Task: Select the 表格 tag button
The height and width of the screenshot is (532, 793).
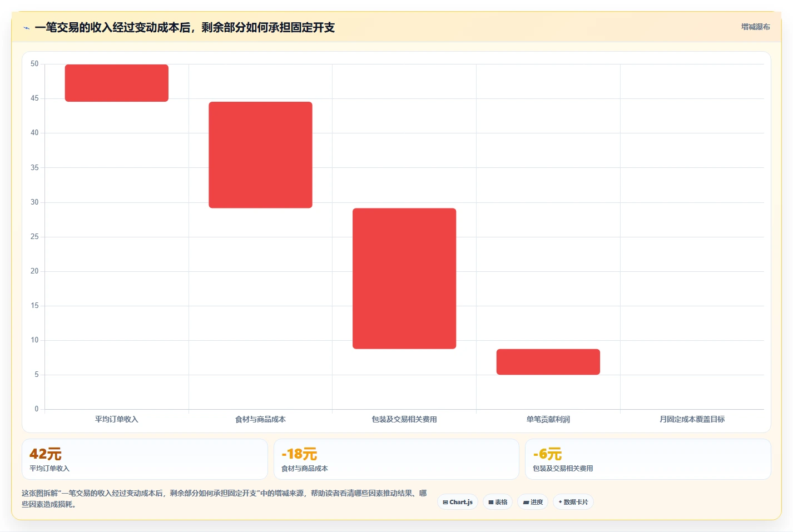Action: coord(498,502)
